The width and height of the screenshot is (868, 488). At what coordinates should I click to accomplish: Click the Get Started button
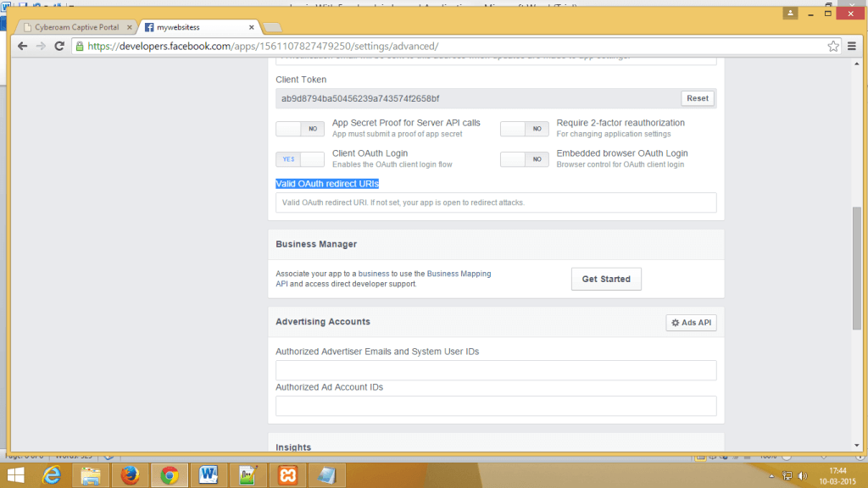point(606,279)
